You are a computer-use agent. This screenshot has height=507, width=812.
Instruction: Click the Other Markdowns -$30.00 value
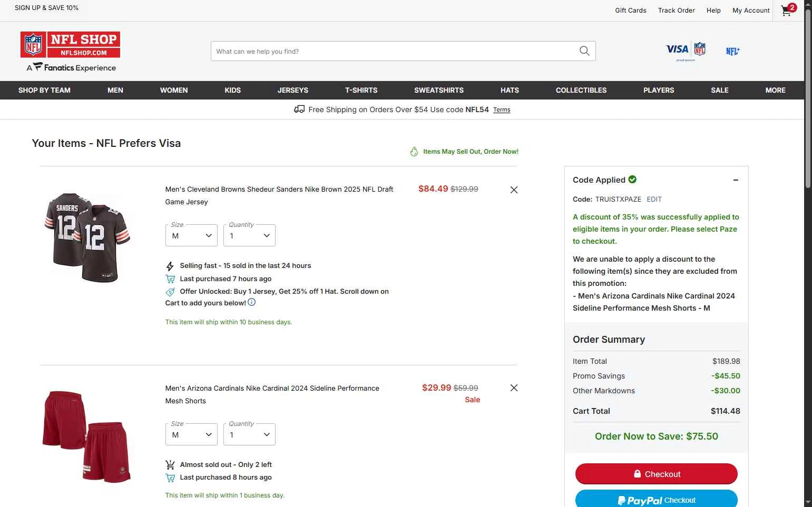[x=726, y=391]
